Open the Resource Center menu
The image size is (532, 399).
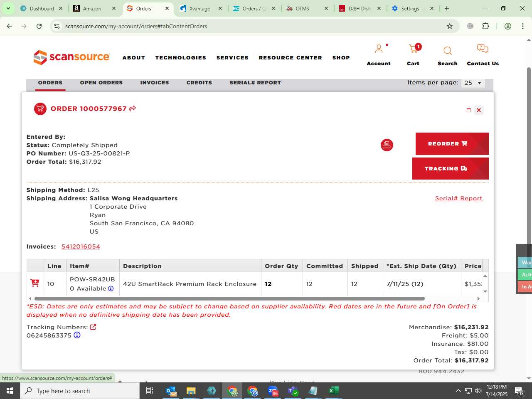point(291,58)
